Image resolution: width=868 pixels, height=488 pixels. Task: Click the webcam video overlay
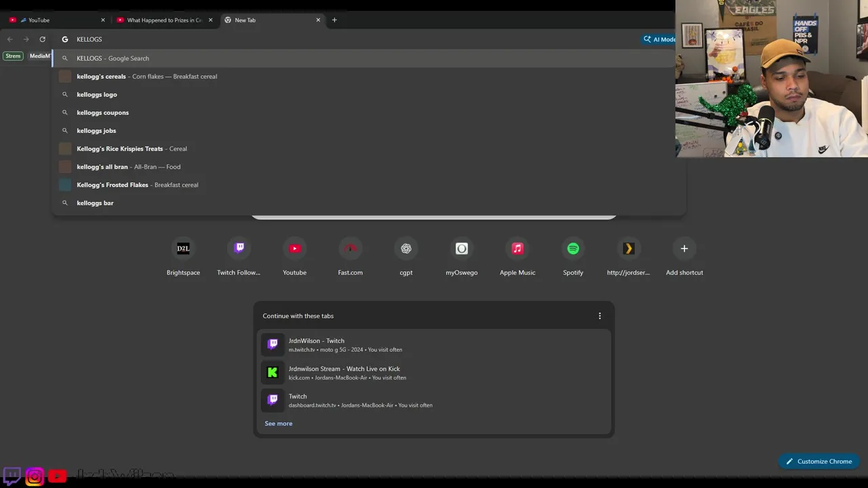pos(772,79)
